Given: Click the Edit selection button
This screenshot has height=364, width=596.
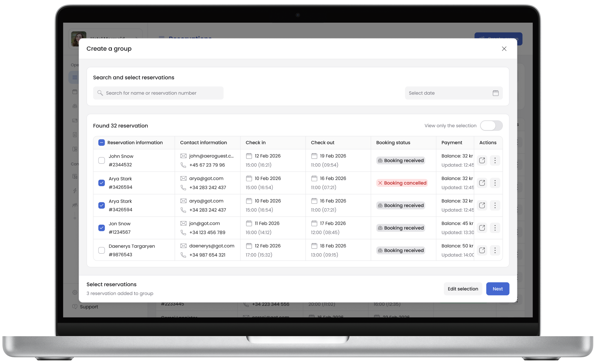Looking at the screenshot, I should coord(462,289).
